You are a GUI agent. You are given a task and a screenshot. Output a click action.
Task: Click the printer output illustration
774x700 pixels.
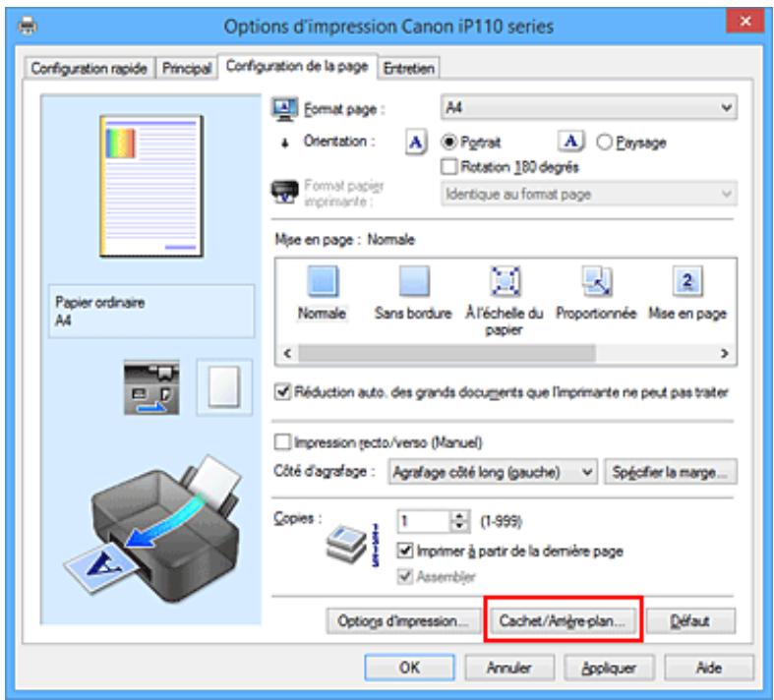coord(153,528)
